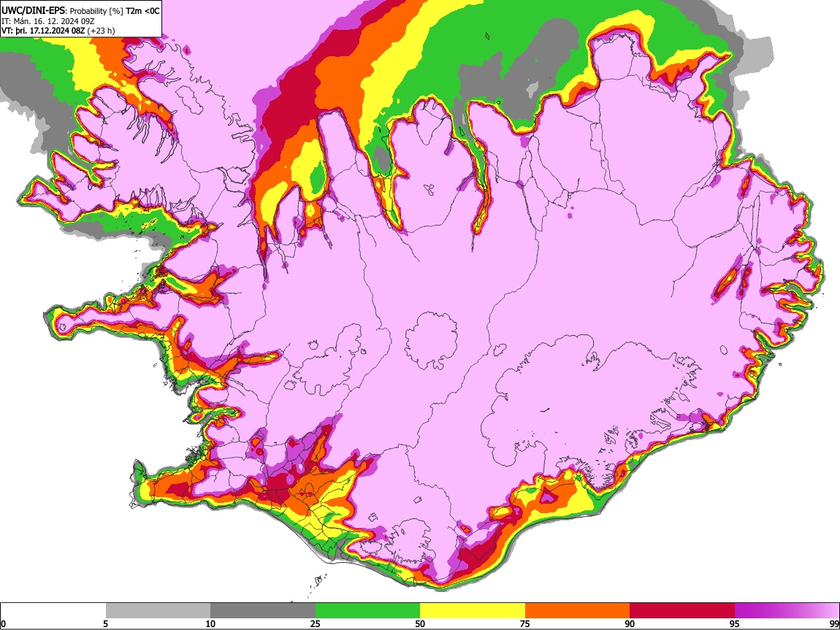Click the 'IT: Mán. 16. 12. 2024 09Z' line
The height and width of the screenshot is (630, 840).
click(x=48, y=21)
